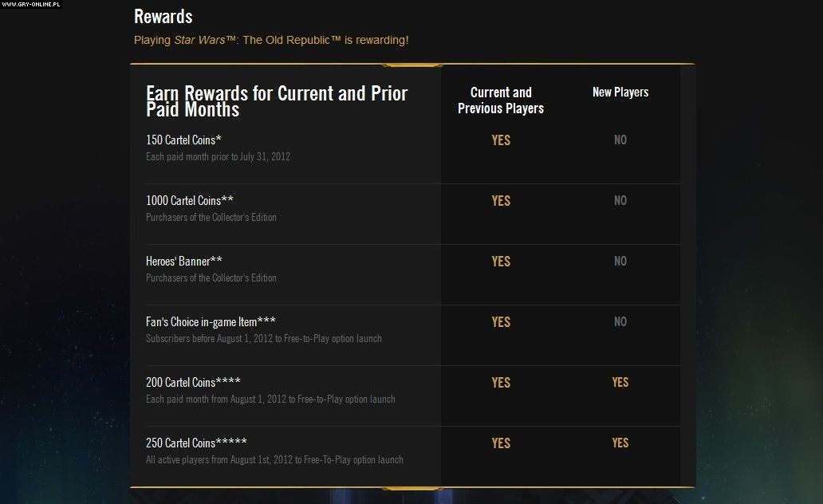Click the GRY-ONLINE.PL watermark logo
The height and width of the screenshot is (504, 823).
(x=30, y=4)
